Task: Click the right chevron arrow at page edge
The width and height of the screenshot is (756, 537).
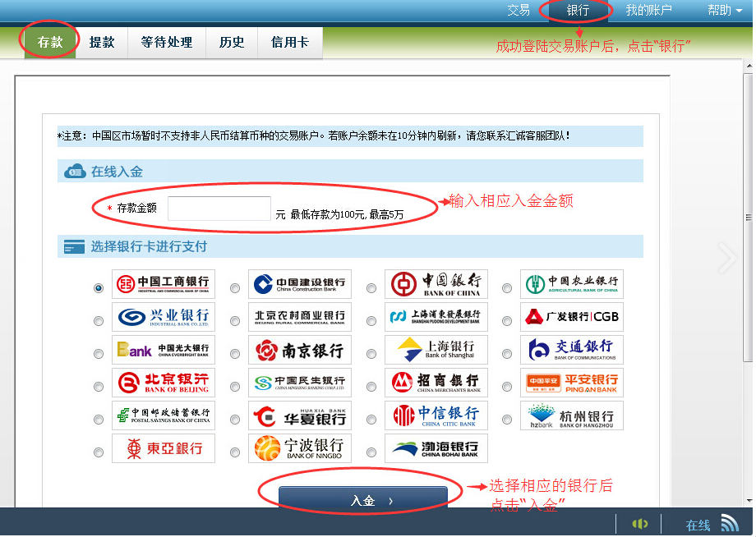Action: click(x=727, y=258)
